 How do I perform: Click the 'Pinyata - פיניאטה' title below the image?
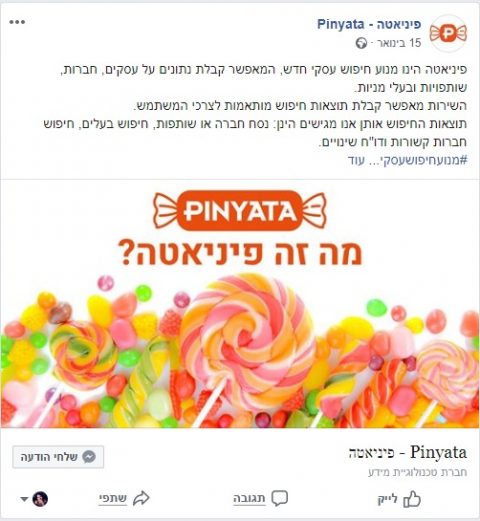click(x=408, y=452)
